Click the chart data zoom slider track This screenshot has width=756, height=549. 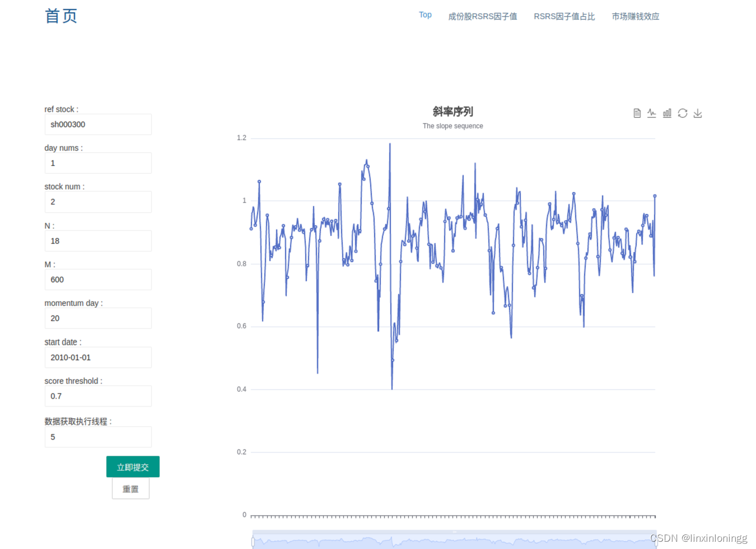pos(454,541)
